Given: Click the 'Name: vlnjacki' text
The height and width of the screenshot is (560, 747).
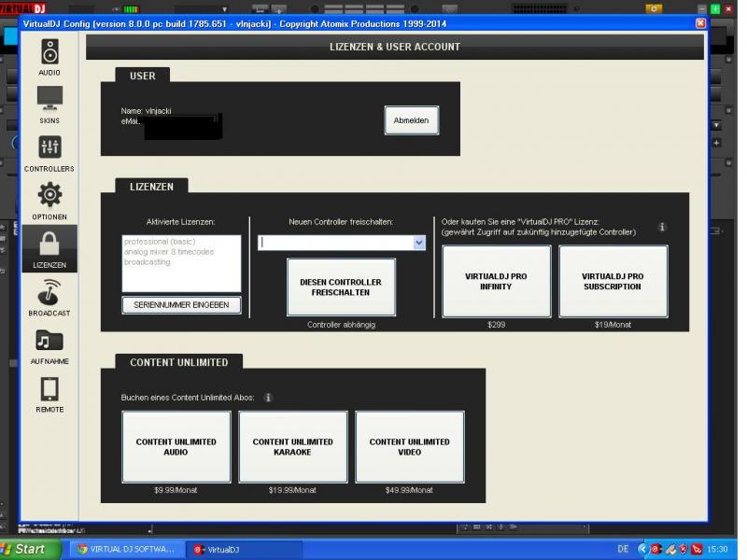Looking at the screenshot, I should [x=146, y=111].
